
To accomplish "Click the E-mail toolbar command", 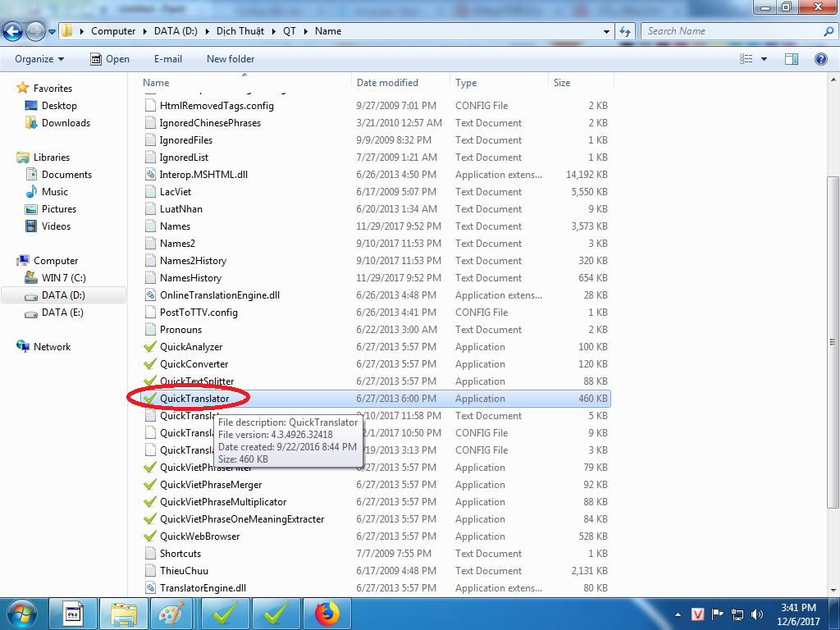I will (x=168, y=59).
